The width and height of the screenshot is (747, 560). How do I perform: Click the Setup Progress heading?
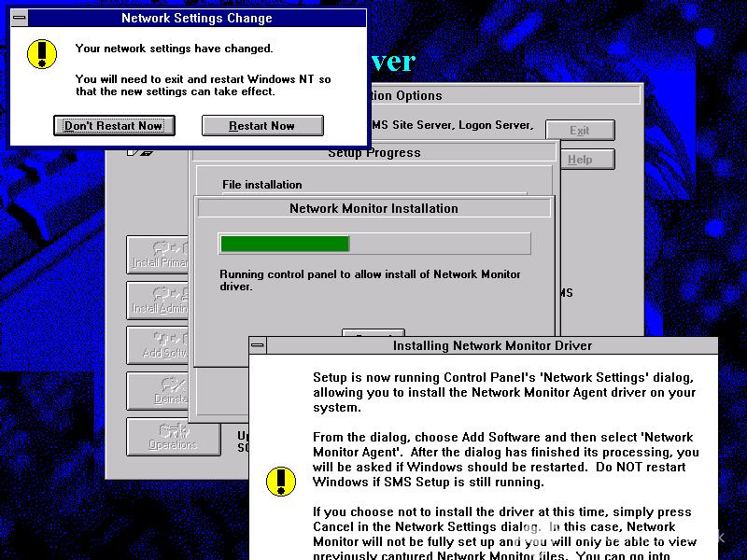tap(374, 153)
